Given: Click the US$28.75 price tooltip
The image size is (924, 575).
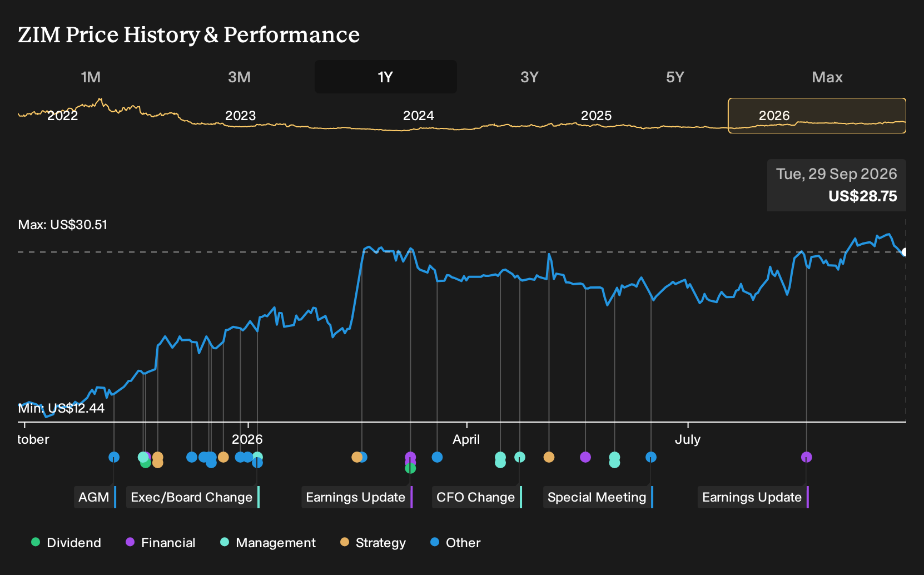Looking at the screenshot, I should click(836, 185).
